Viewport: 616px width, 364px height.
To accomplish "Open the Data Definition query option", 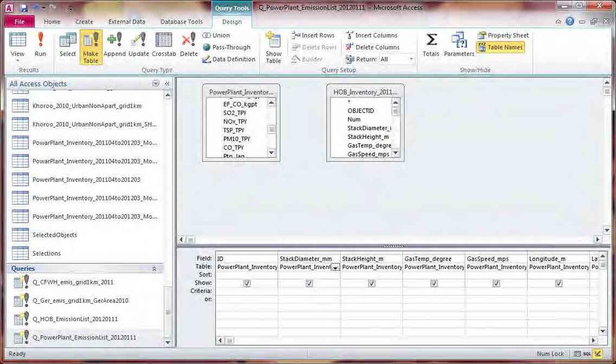I will click(x=229, y=59).
